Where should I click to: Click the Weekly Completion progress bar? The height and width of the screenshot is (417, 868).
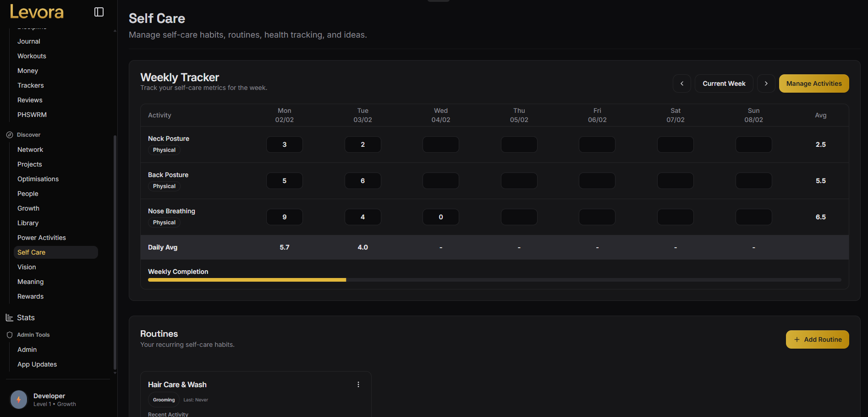494,279
